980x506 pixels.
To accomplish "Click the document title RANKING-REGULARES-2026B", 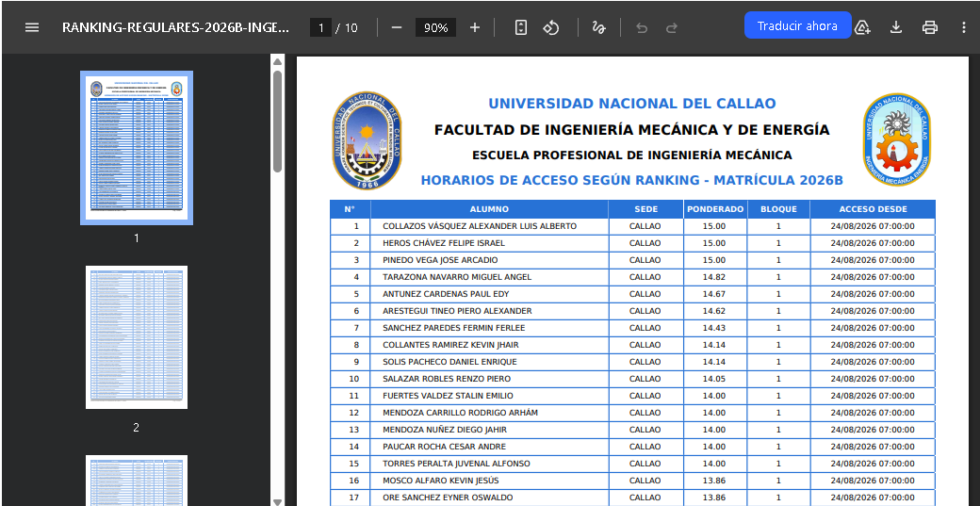I will click(175, 27).
